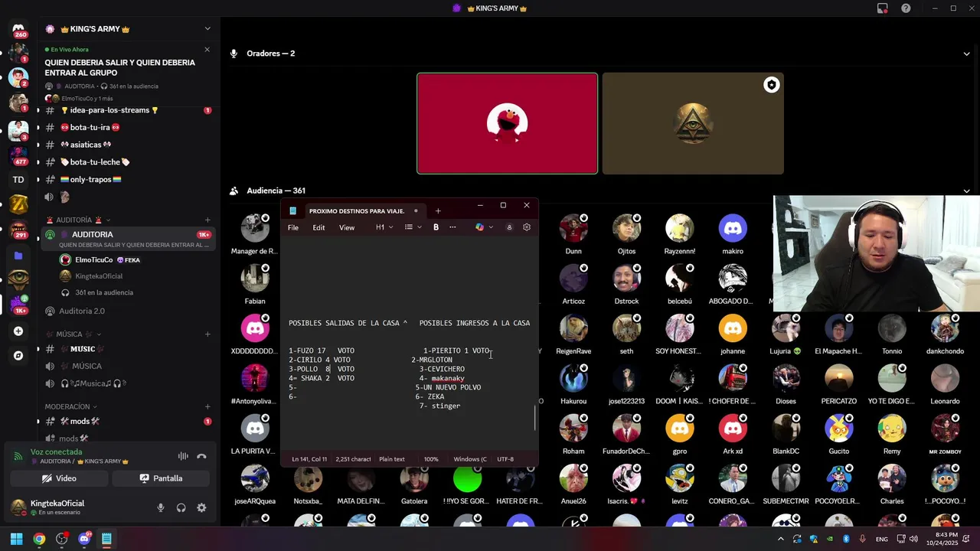This screenshot has width=980, height=551.
Task: Open Discord user settings gear
Action: (201, 507)
